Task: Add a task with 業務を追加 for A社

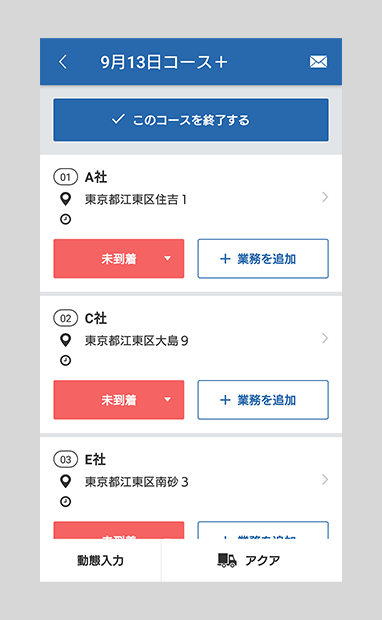Action: [x=263, y=259]
